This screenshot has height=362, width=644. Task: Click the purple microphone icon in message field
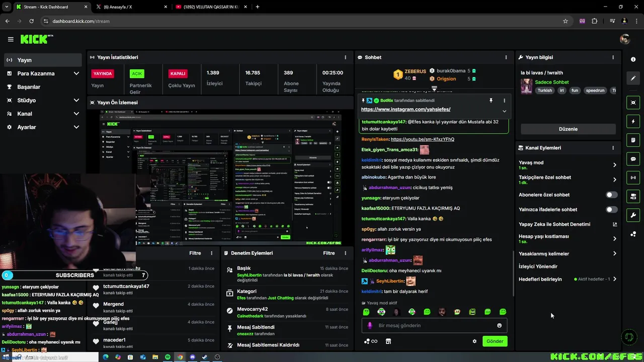370,325
